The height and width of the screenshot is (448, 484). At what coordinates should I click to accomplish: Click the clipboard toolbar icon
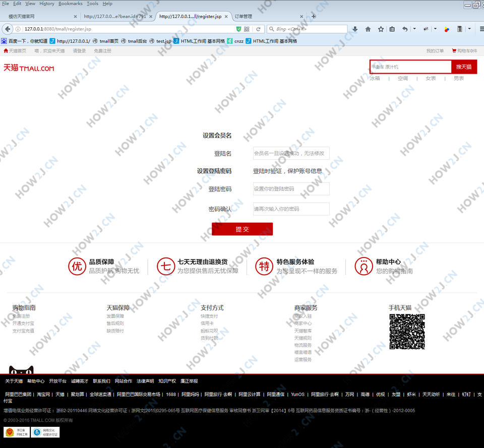tap(460, 29)
